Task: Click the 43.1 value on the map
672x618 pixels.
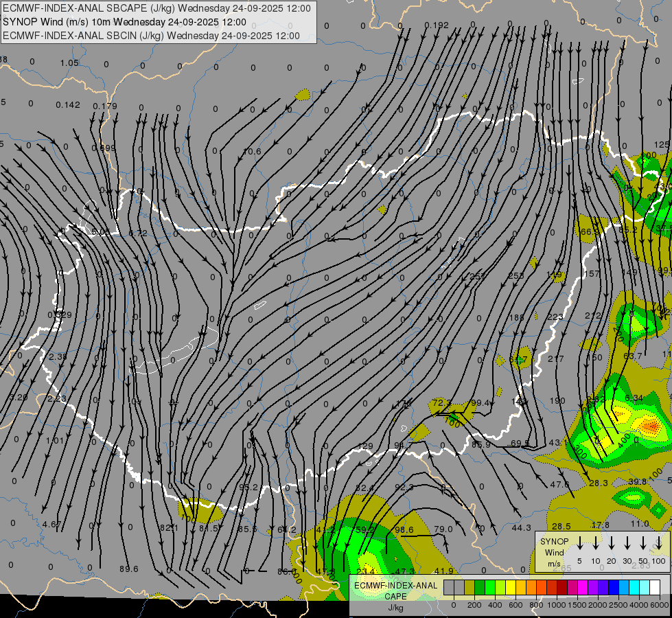Action: (558, 443)
